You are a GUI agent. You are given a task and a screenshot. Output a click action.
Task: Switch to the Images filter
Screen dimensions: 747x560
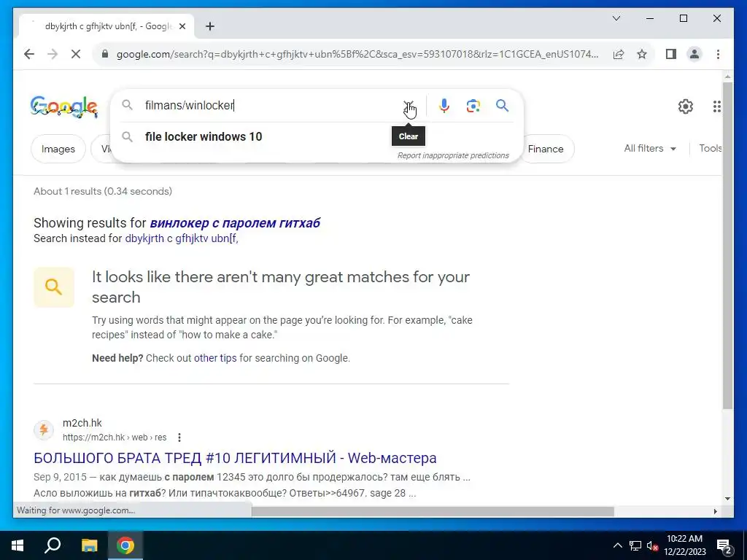point(58,149)
